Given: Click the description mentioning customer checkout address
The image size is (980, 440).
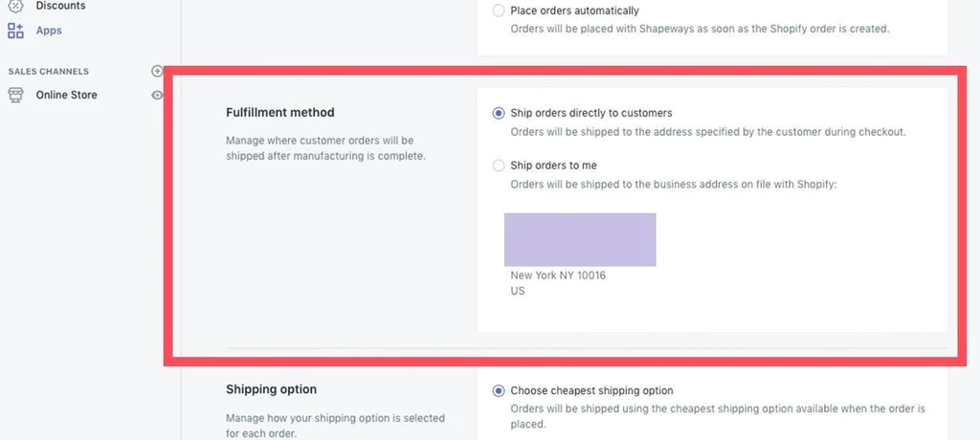Looking at the screenshot, I should click(708, 133).
